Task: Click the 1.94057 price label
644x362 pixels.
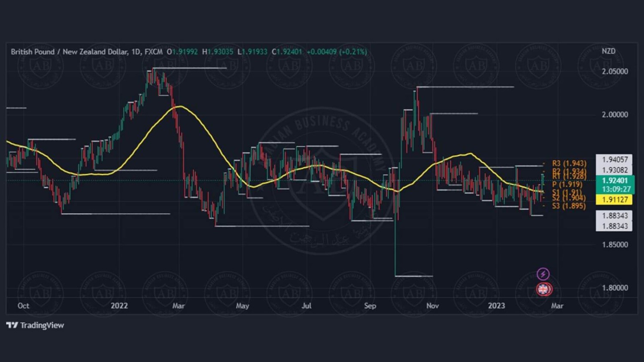Action: pos(614,160)
